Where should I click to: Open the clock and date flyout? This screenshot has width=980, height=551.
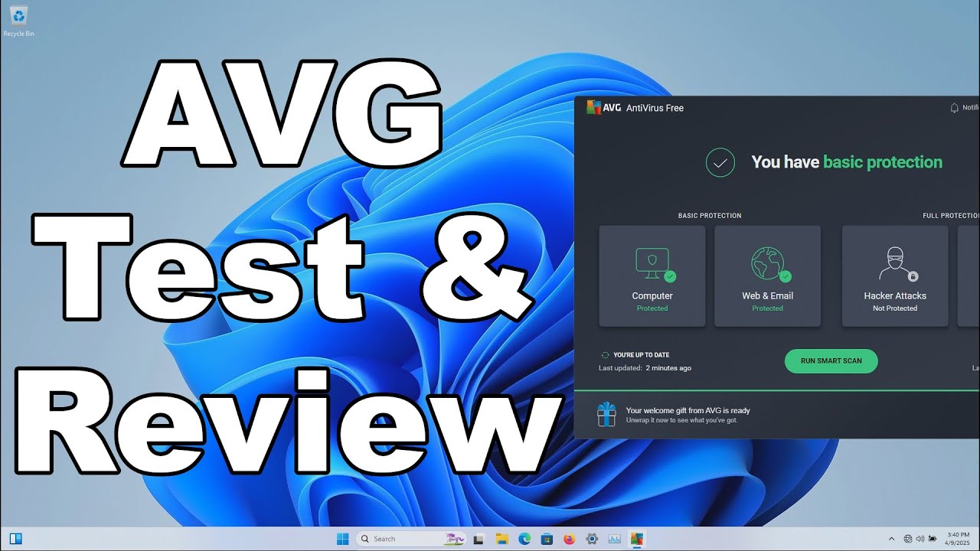[x=958, y=539]
